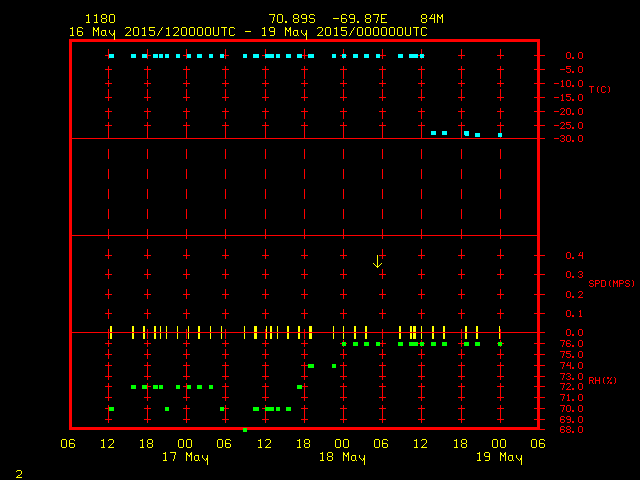
Task: Click the 0.4 wind speed tick label
Action: click(575, 256)
